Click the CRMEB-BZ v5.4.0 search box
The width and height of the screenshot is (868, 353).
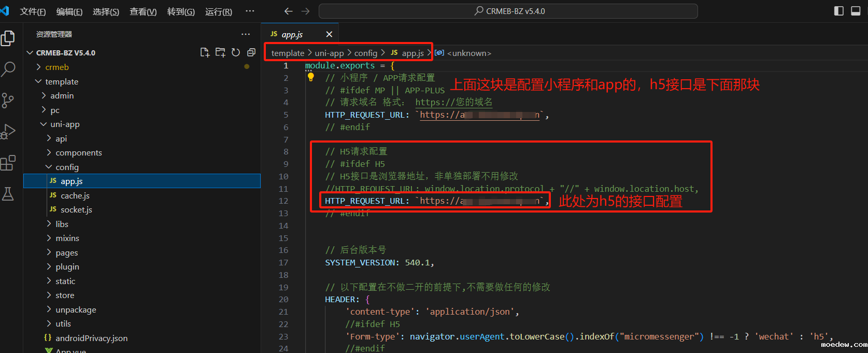pos(508,11)
